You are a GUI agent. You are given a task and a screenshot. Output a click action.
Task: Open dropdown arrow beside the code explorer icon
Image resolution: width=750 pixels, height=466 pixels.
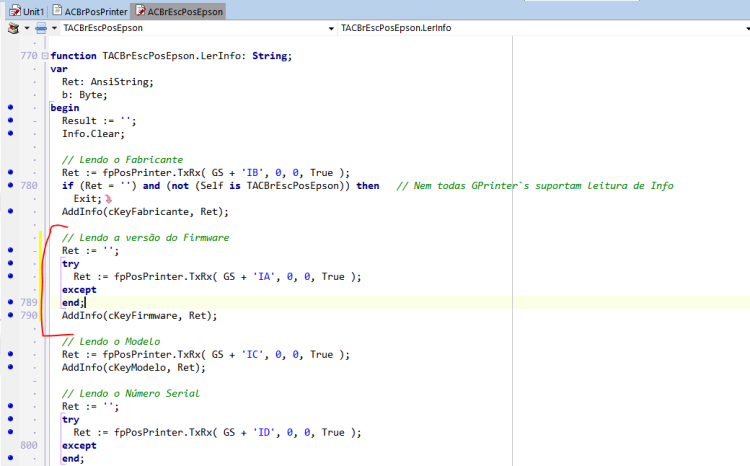tap(27, 28)
